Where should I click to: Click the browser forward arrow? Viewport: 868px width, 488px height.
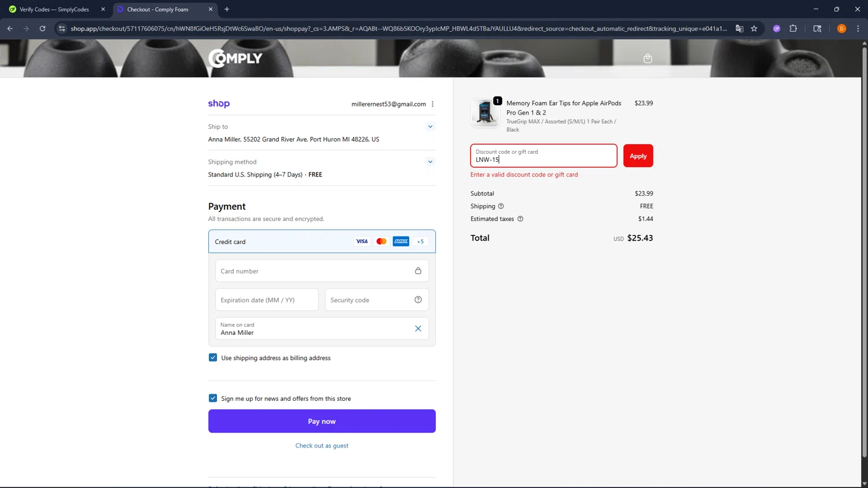pyautogui.click(x=26, y=28)
